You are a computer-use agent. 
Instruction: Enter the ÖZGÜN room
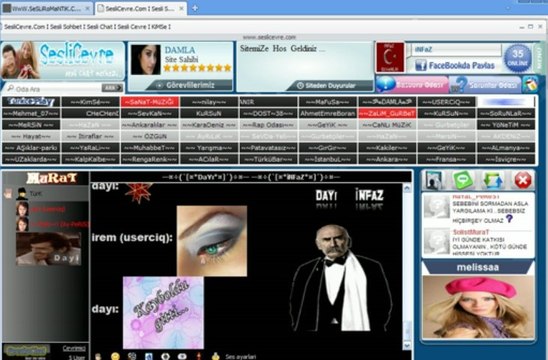150,136
